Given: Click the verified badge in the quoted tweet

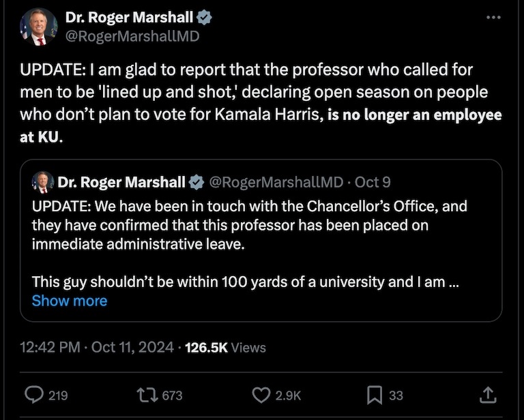Looking at the screenshot, I should point(196,182).
